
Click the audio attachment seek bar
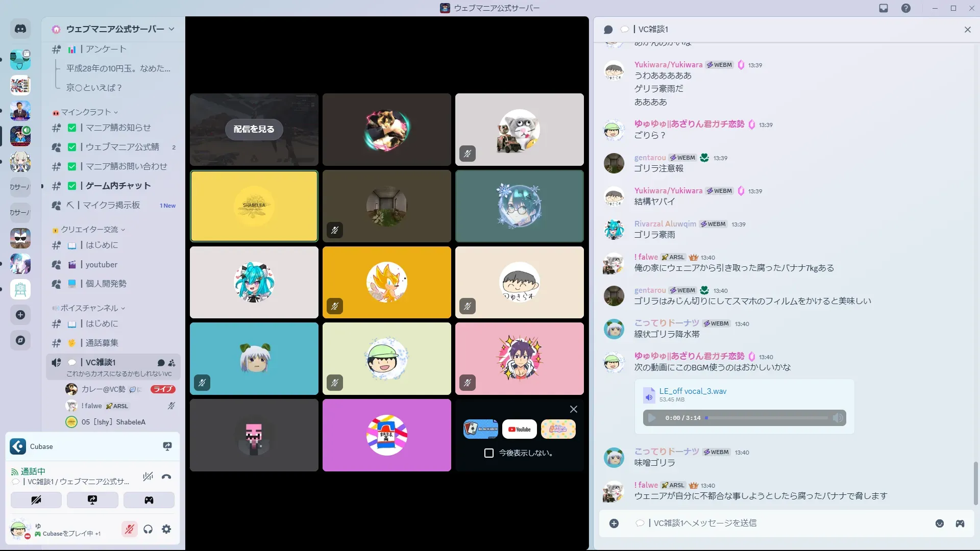(767, 418)
